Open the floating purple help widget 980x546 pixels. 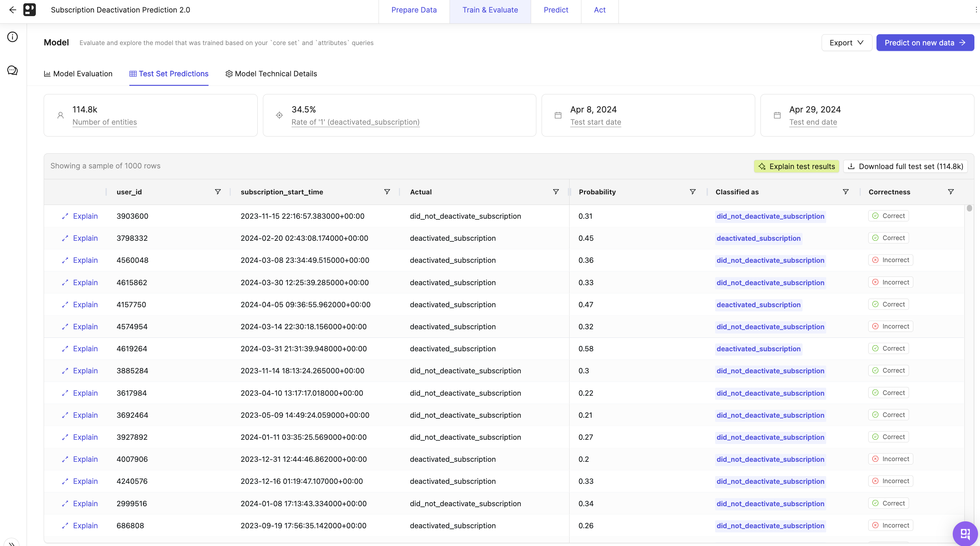[965, 533]
